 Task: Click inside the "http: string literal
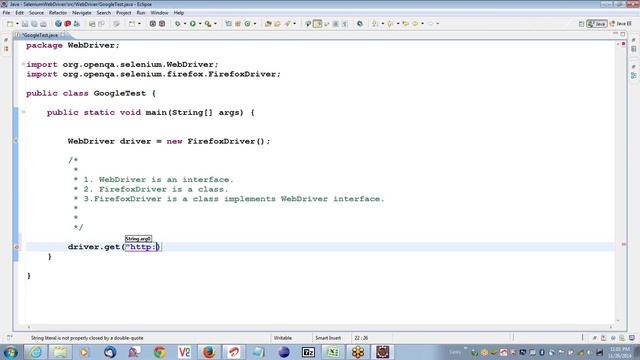point(142,247)
